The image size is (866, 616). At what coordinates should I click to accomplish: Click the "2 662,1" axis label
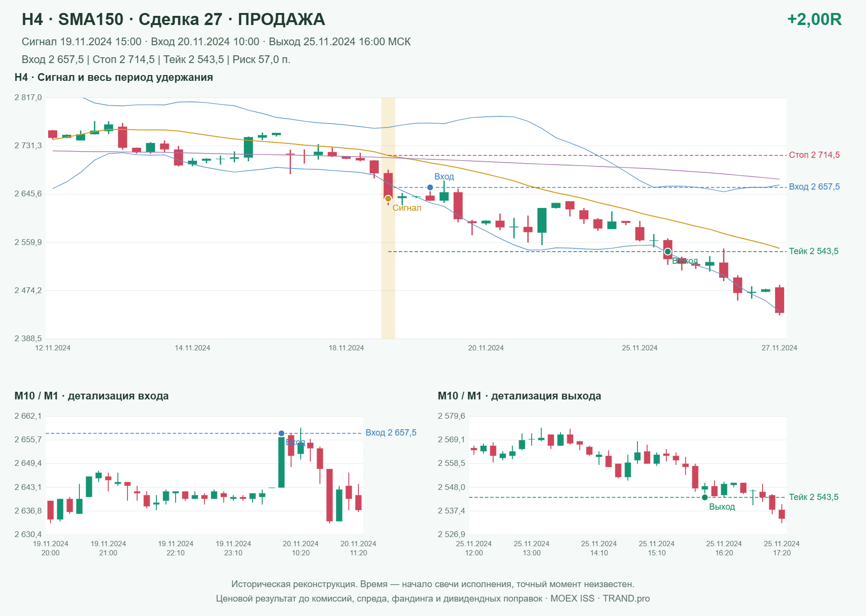[28, 416]
